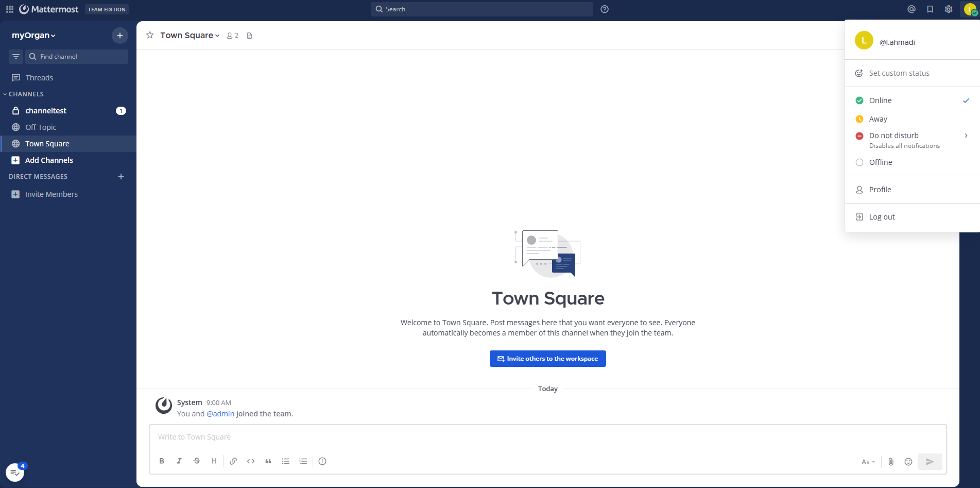
Task: Open Town Square channel dropdown menu
Action: click(x=190, y=35)
